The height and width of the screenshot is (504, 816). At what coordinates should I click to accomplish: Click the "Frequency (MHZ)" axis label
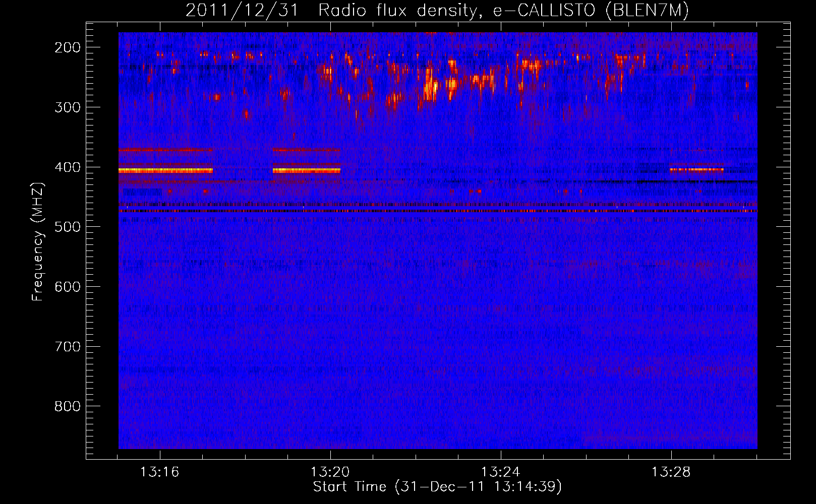click(x=38, y=241)
